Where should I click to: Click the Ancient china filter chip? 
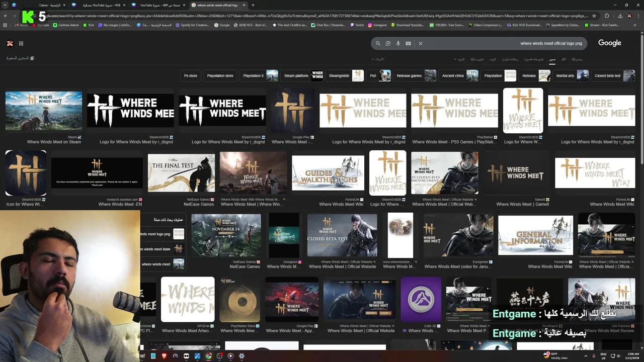[x=459, y=75]
